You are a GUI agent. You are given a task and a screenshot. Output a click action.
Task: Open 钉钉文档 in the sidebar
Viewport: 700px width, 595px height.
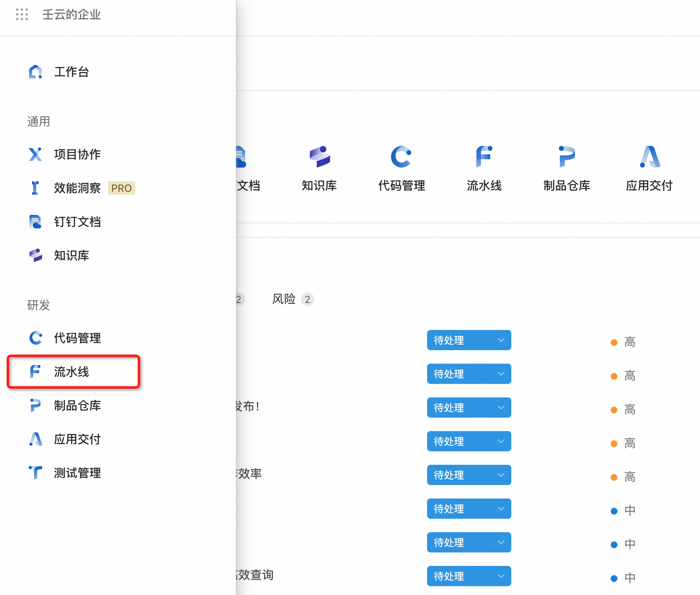click(x=77, y=222)
